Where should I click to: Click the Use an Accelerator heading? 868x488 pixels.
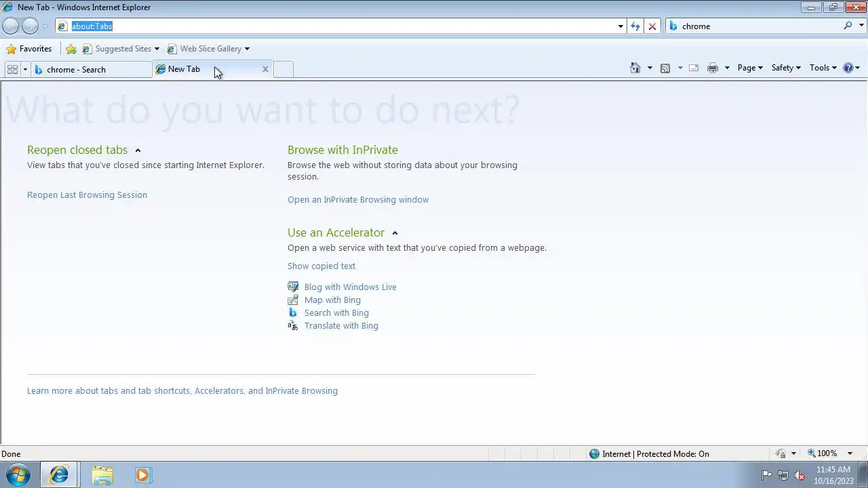[x=336, y=232]
